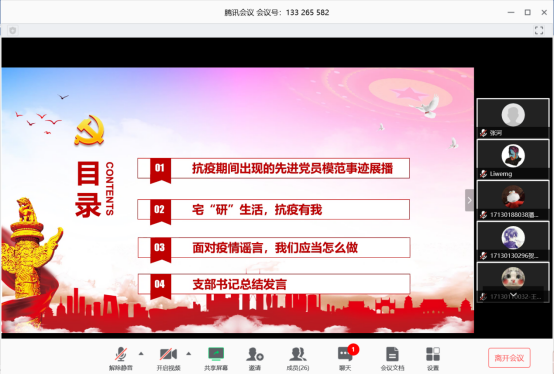Maximize the Tencent Meeting window
554x374 pixels.
[x=528, y=12]
